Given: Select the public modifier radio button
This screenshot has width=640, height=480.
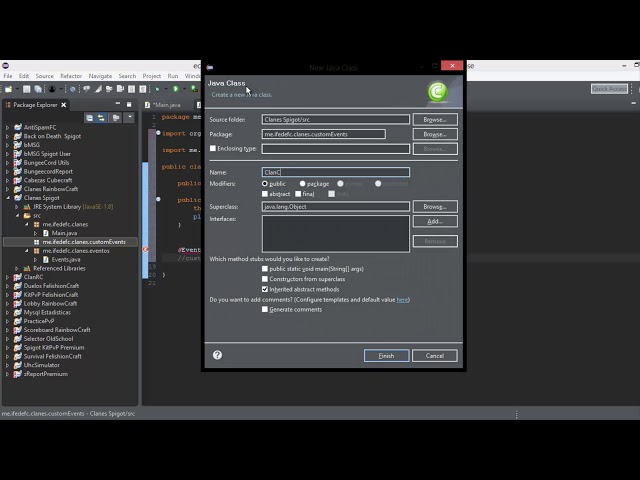Looking at the screenshot, I should [265, 184].
